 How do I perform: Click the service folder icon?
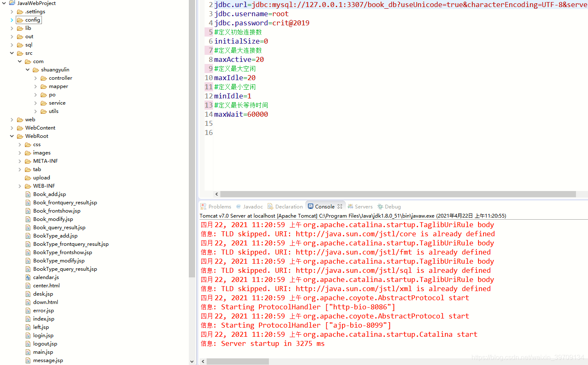(x=44, y=103)
